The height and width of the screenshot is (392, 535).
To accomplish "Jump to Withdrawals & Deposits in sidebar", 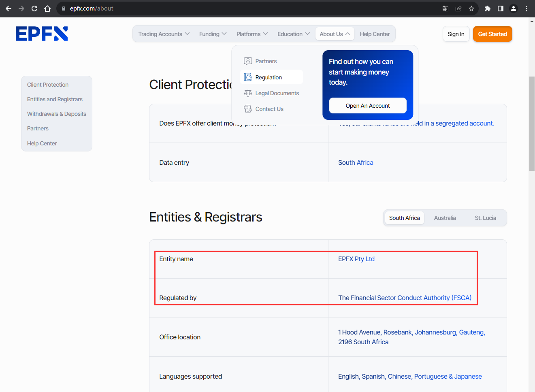I will pos(57,114).
